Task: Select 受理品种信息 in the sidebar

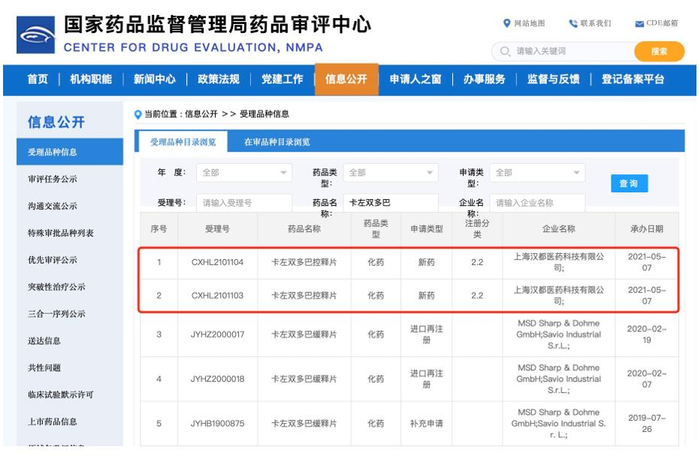Action: click(x=70, y=152)
